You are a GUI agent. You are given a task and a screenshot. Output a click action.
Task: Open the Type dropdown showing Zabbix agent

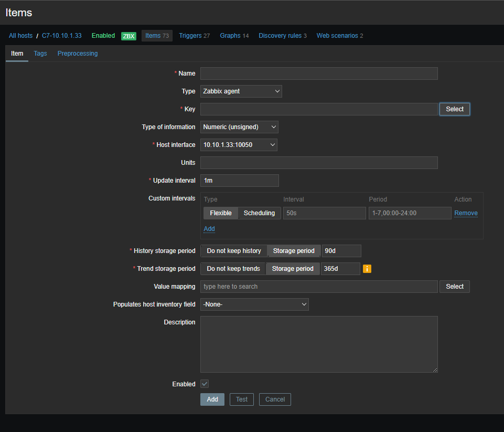click(x=241, y=91)
